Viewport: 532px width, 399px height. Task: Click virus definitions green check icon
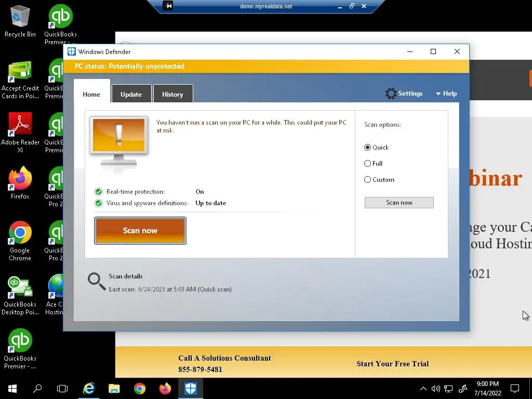[x=98, y=203]
